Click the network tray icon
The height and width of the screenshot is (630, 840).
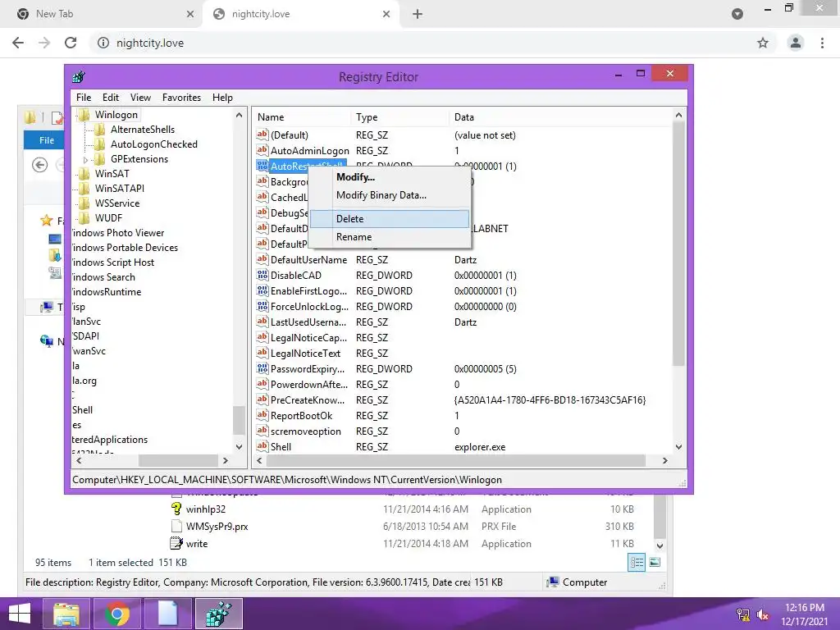(x=743, y=615)
